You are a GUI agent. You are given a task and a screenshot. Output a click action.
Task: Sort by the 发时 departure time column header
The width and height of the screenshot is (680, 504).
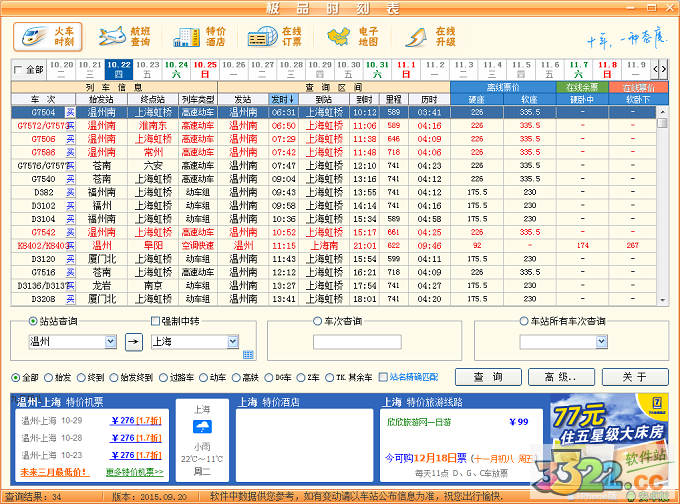pos(284,100)
